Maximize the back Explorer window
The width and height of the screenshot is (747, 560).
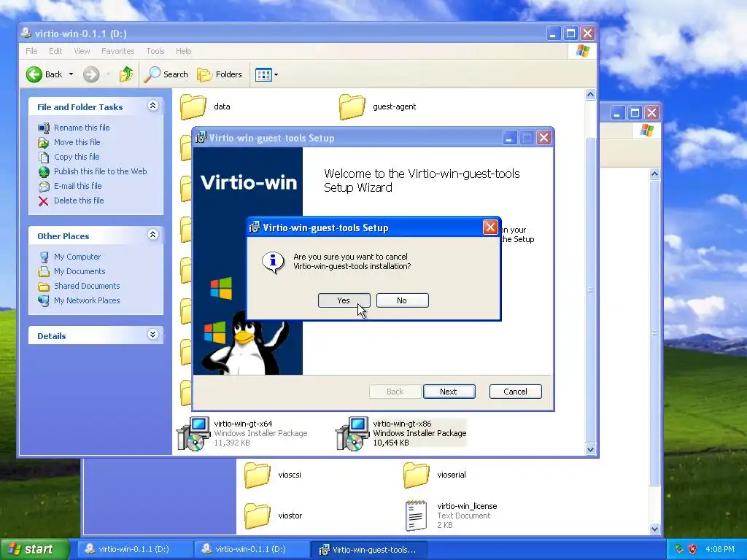point(635,113)
